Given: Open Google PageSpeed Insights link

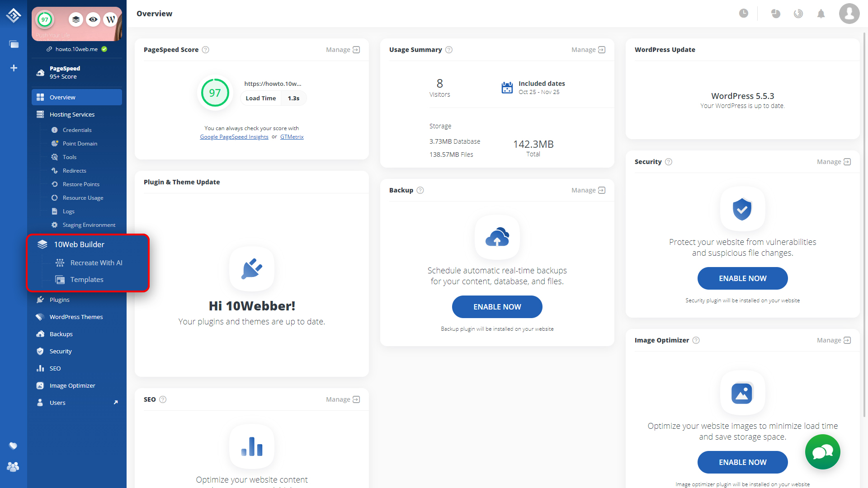Looking at the screenshot, I should click(234, 137).
